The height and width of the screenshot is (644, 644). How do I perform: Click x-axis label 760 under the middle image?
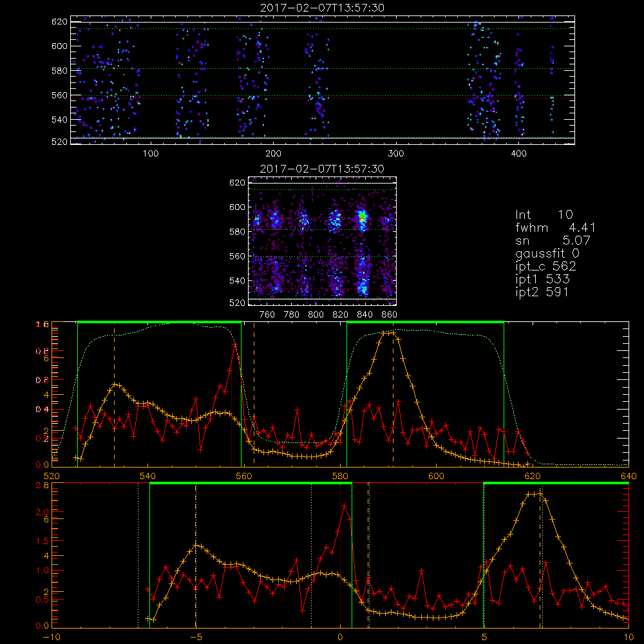coord(267,315)
